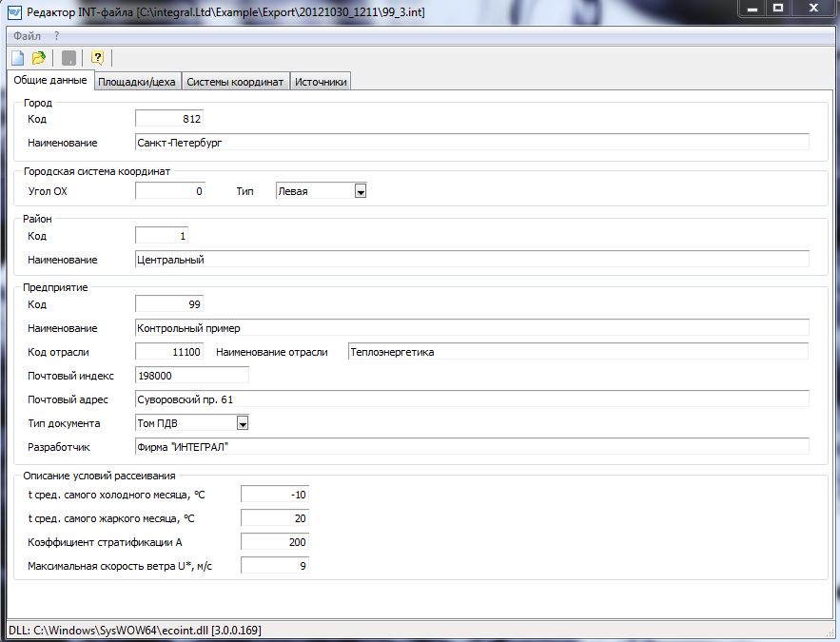Switch to the Системы координат tab
The image size is (840, 642).
235,82
